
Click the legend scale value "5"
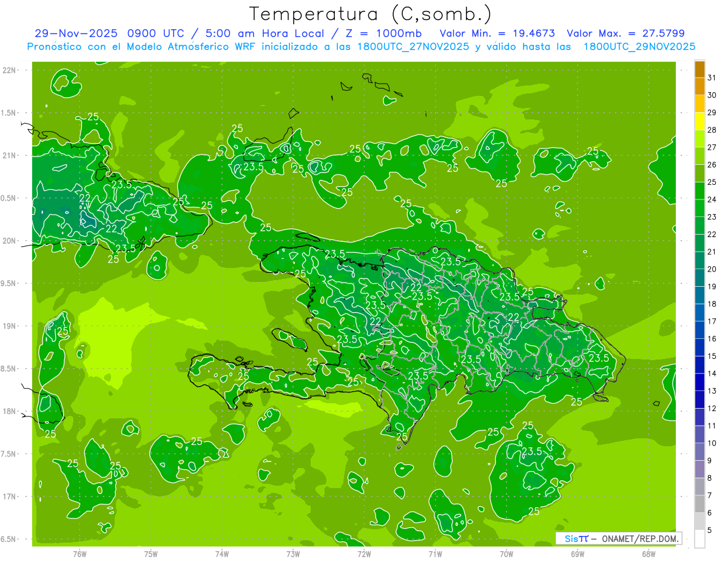tap(710, 531)
